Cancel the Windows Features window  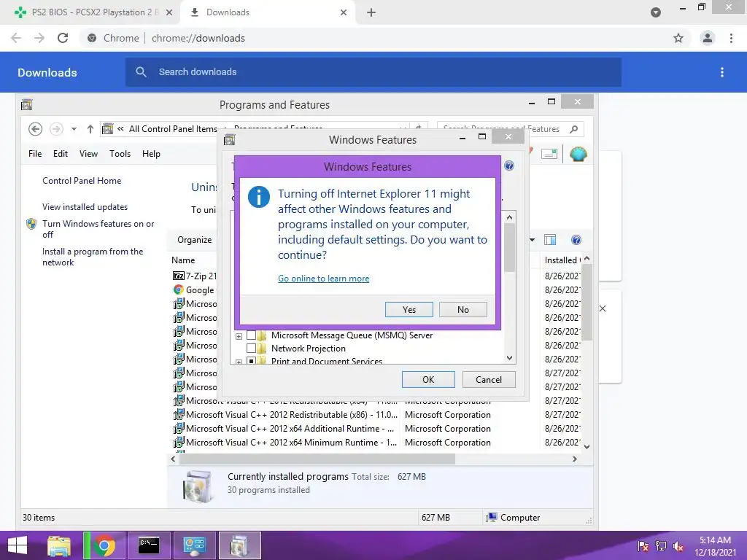(488, 379)
